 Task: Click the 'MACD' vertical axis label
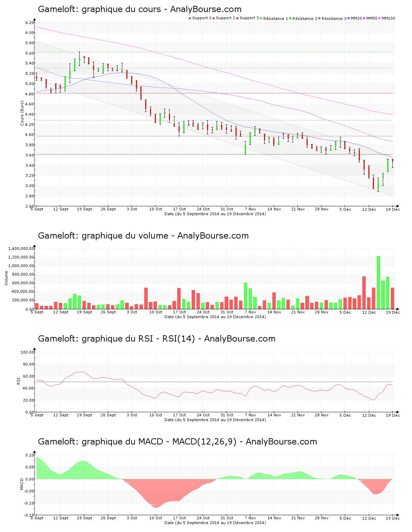[x=22, y=484]
